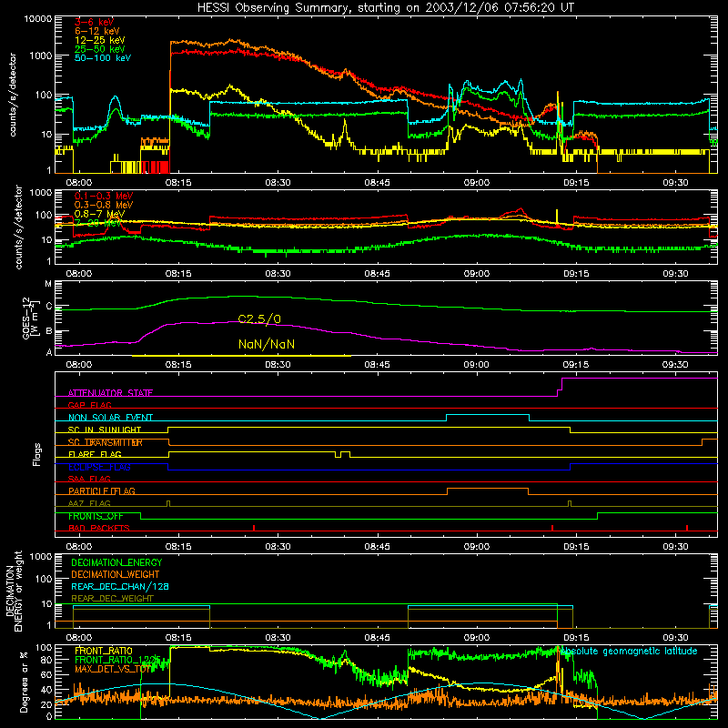Click the DECIMATION_WEIGHT legend label
728x728 pixels.
116,574
